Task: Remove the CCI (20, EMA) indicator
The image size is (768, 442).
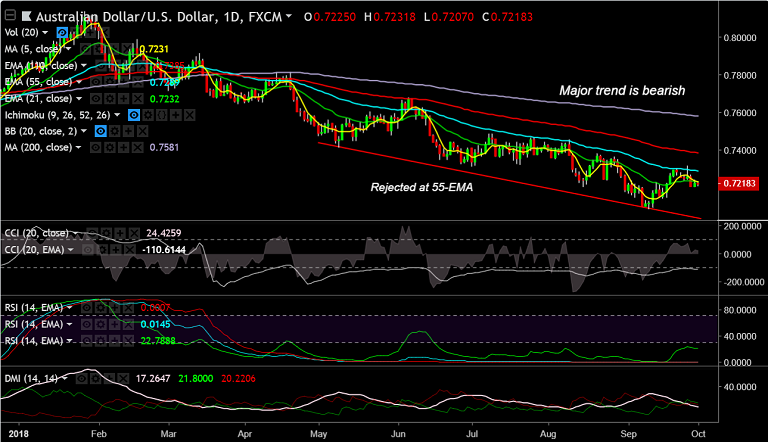Action: (x=129, y=250)
